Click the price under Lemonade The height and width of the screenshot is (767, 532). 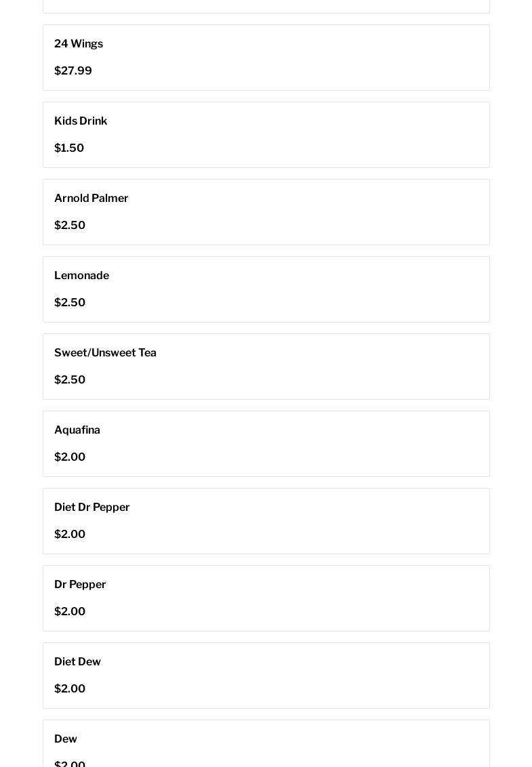point(70,303)
